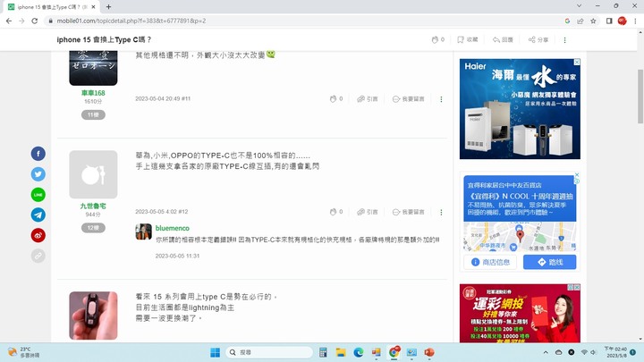Toggle the browser side panel
This screenshot has width=644, height=362.
point(609,21)
